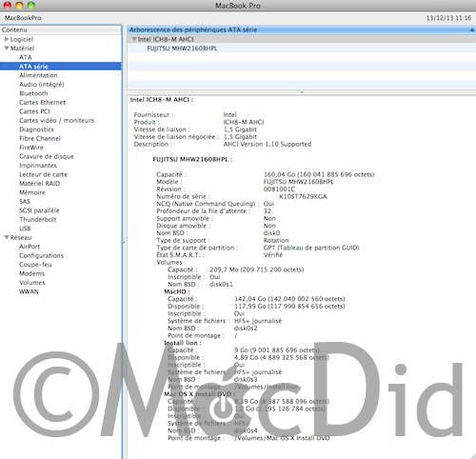
Task: Open the Thunderbolt entry
Action: 38,219
